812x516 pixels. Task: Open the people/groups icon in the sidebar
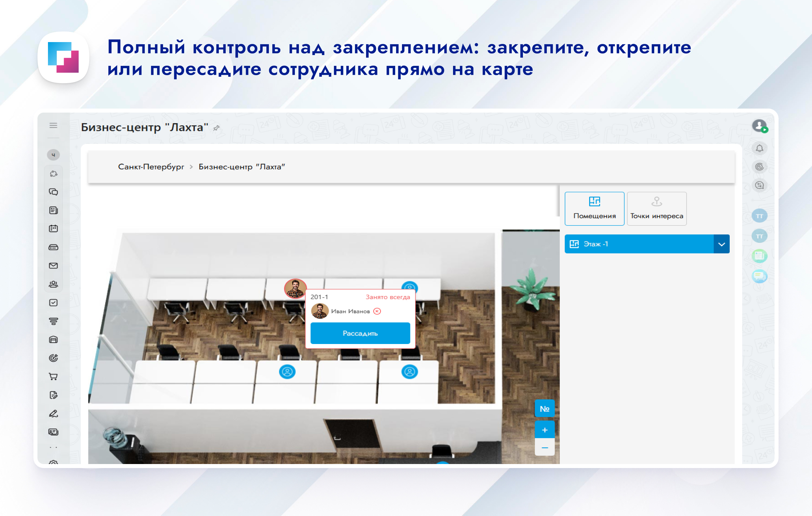tap(53, 284)
